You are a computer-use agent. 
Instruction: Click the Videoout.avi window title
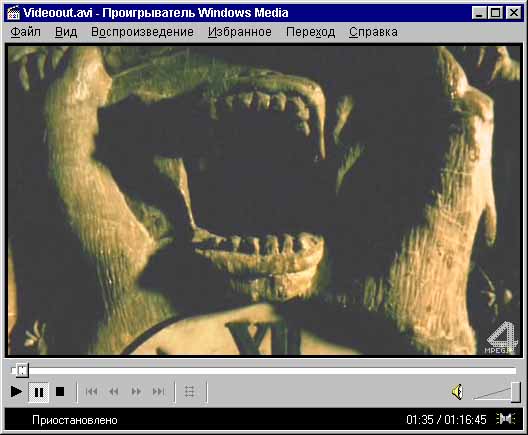[x=156, y=13]
